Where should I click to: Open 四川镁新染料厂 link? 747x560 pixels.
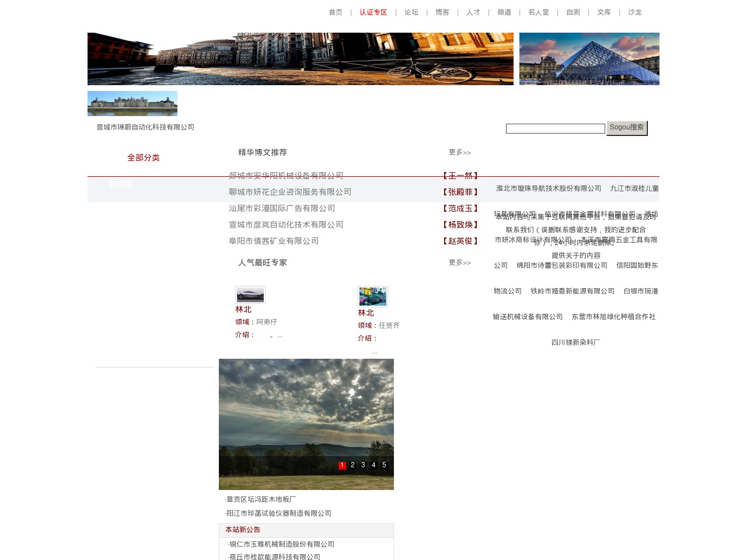tap(576, 342)
